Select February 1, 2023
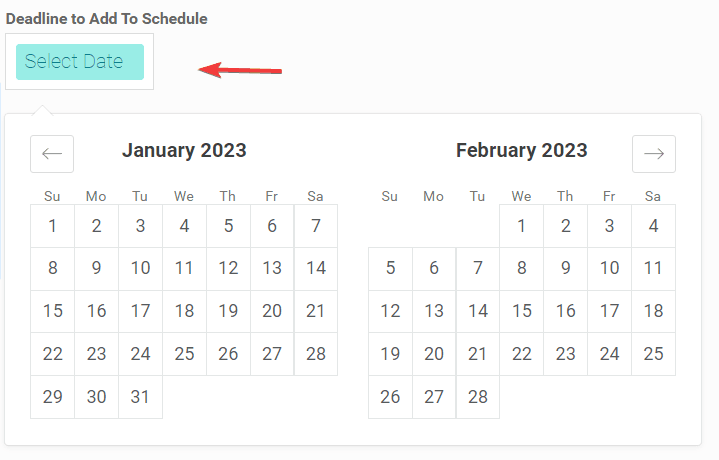This screenshot has width=719, height=460. pos(521,226)
